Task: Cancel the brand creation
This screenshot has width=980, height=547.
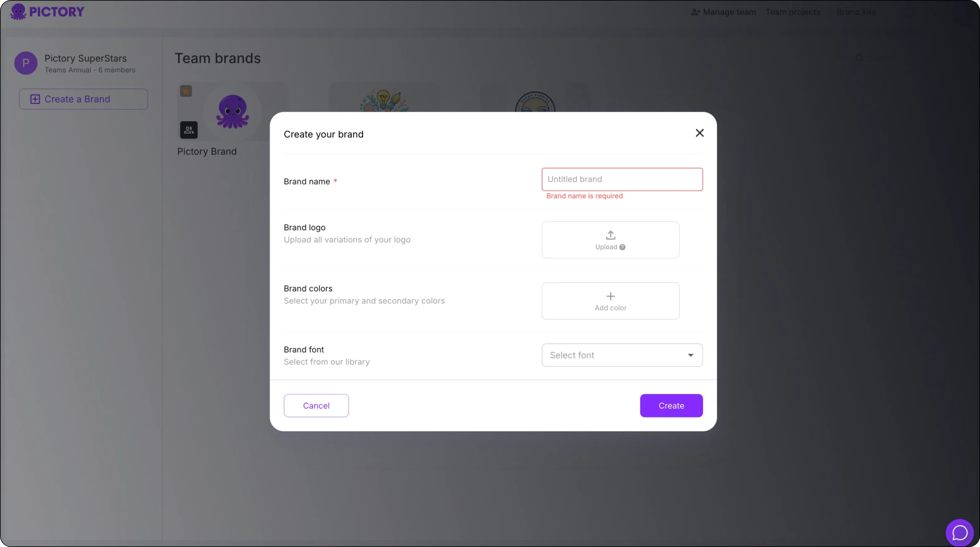Action: point(316,405)
